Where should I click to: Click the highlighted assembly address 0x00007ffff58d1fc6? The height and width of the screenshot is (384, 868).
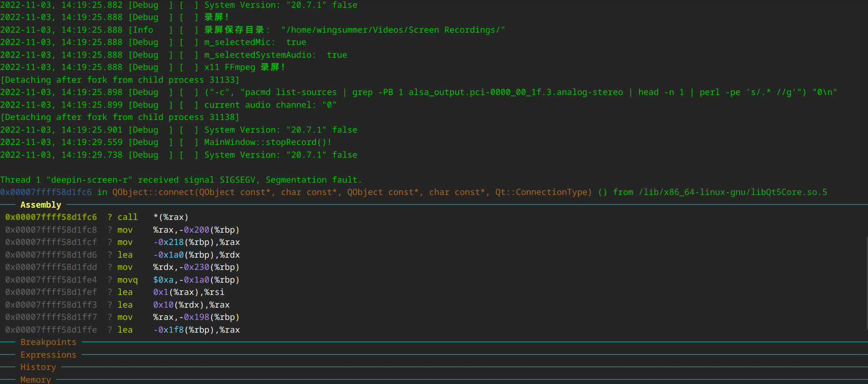point(51,217)
